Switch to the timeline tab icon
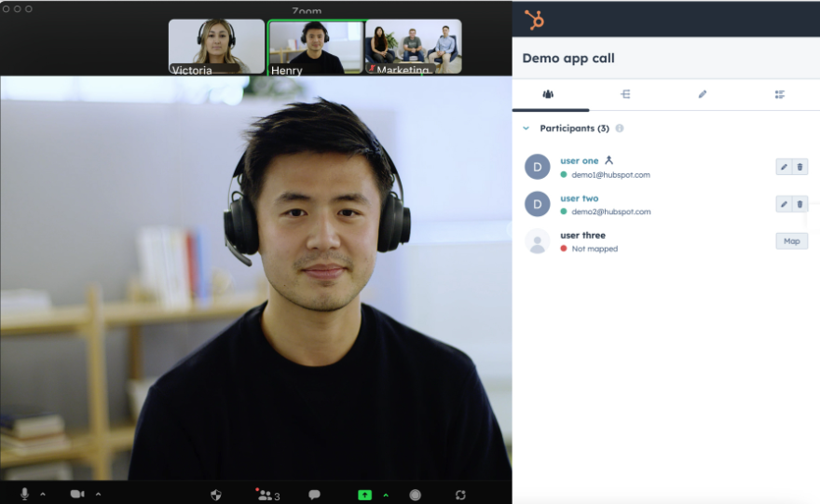 (x=625, y=94)
